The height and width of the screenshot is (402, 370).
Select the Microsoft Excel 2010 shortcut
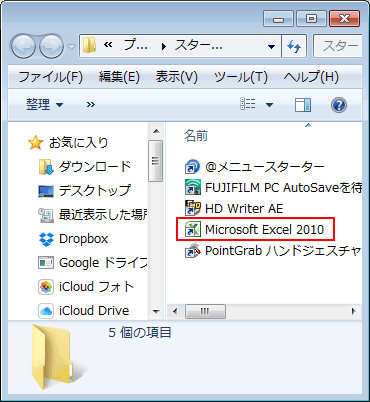pyautogui.click(x=255, y=229)
